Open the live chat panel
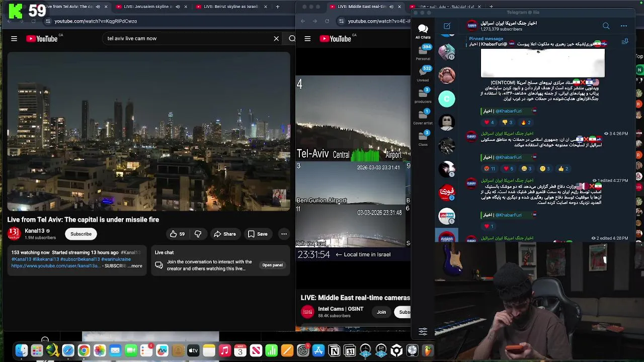 pos(272,265)
